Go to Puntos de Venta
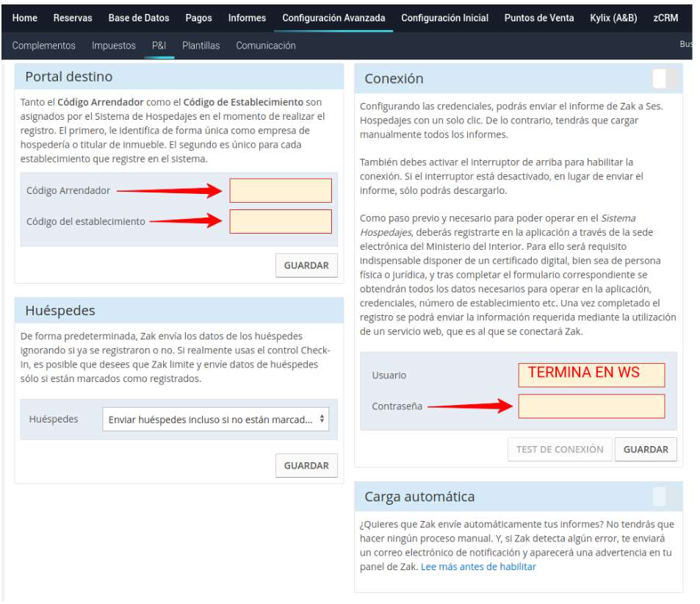Viewport: 700px width, 604px height. point(539,18)
